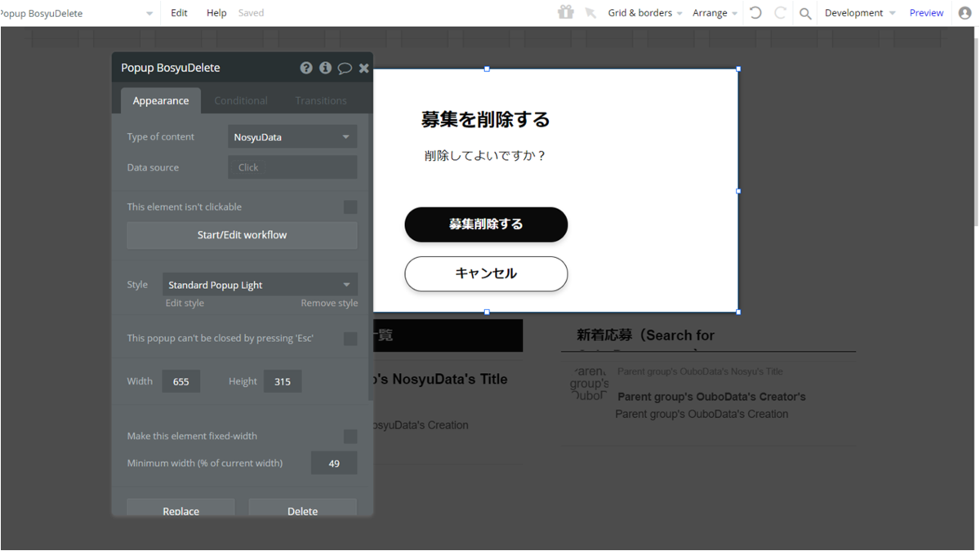Image resolution: width=980 pixels, height=551 pixels.
Task: Select the 新着応募 Search for text
Action: point(645,335)
